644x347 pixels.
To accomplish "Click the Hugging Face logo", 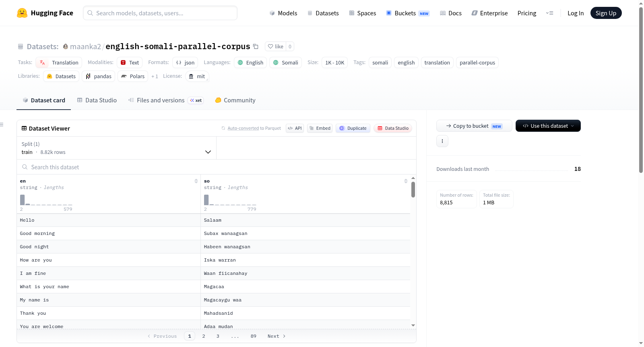I will [x=22, y=13].
